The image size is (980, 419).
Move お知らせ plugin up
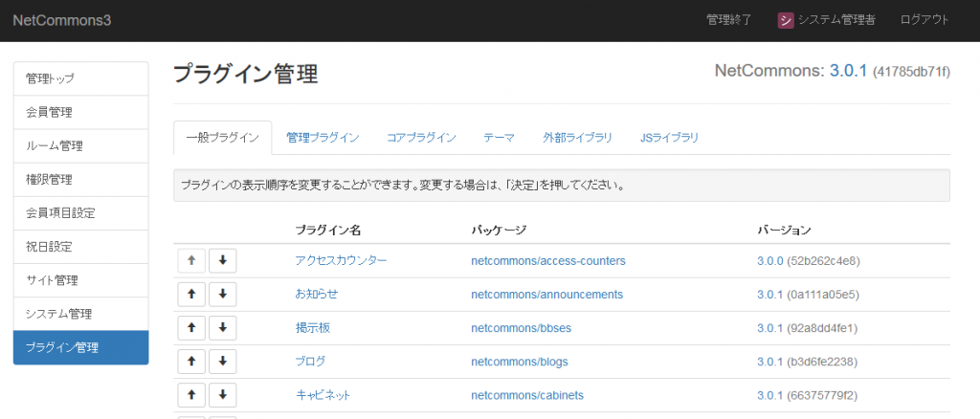click(191, 294)
